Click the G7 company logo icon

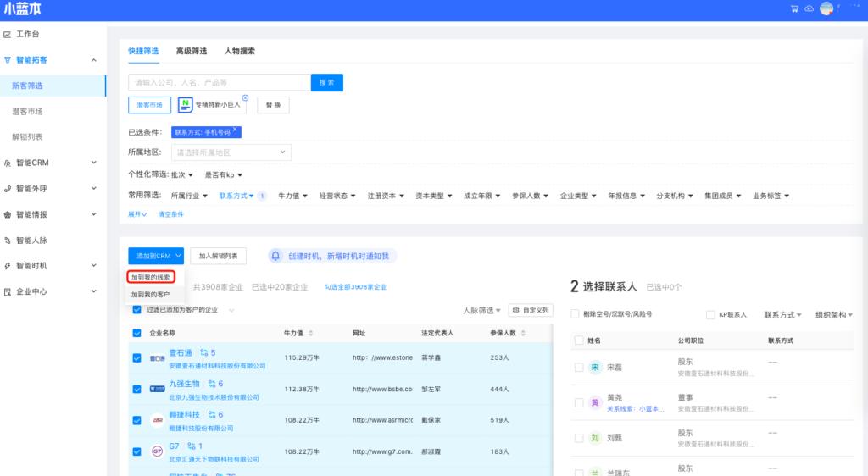coord(157,450)
